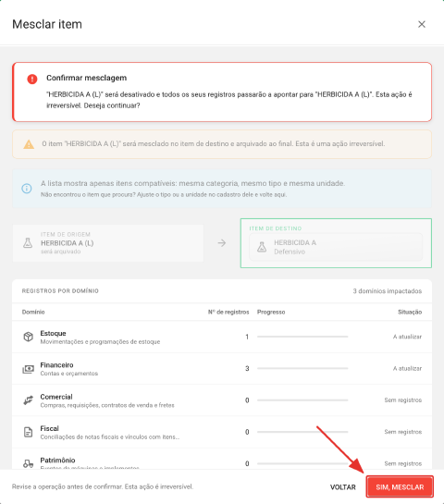Viewport: 444px width, 504px height.
Task: Click the "Revise a operação antes de confirmar" note
Action: click(x=103, y=486)
